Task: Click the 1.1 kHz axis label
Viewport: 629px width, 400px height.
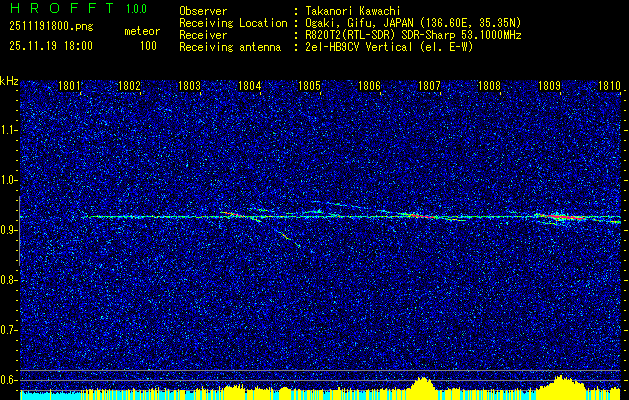Action: tap(8, 130)
